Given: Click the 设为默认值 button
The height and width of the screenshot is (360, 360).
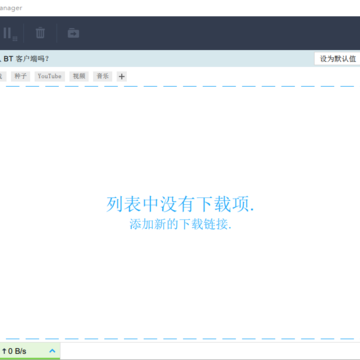Looking at the screenshot, I should pos(338,59).
